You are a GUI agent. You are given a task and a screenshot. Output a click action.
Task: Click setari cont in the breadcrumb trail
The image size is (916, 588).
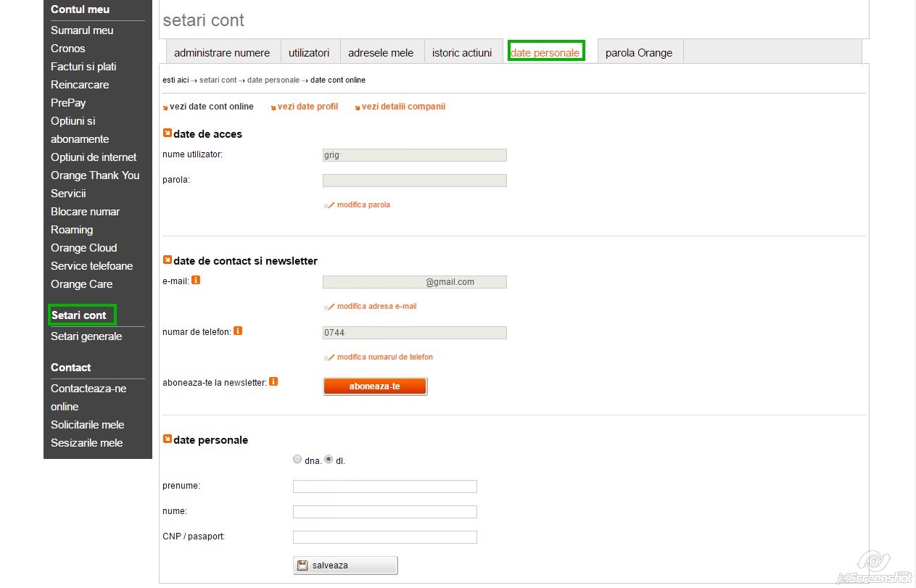(218, 80)
